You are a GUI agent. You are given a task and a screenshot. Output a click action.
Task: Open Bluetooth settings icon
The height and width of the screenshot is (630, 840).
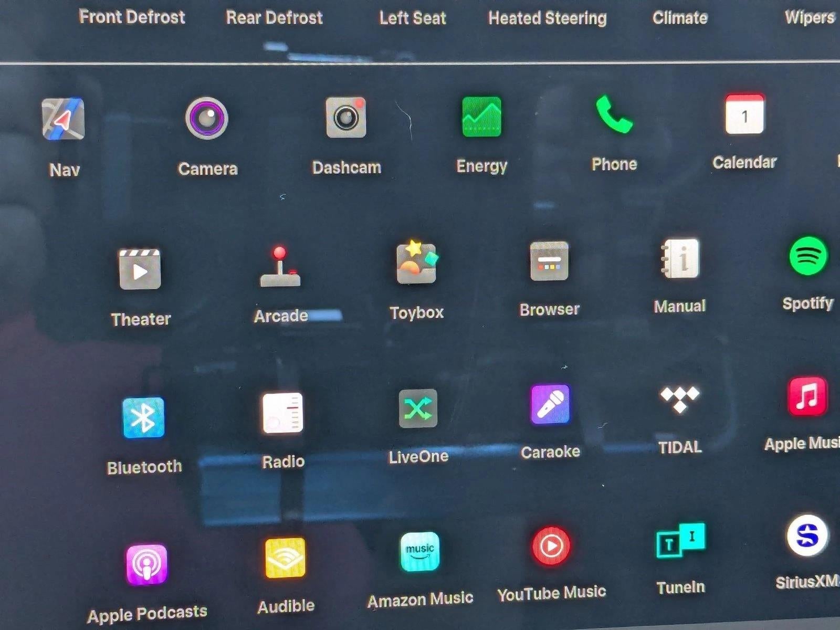tap(143, 417)
